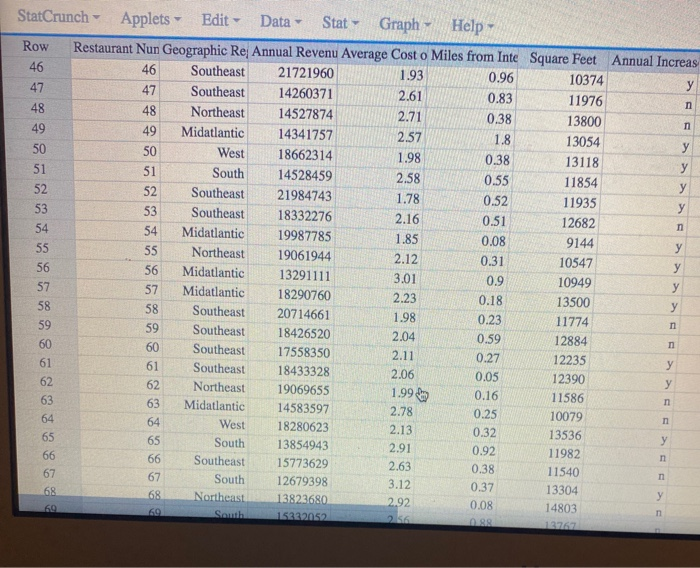
Task: Select the Annual Increase column header
Action: [654, 61]
